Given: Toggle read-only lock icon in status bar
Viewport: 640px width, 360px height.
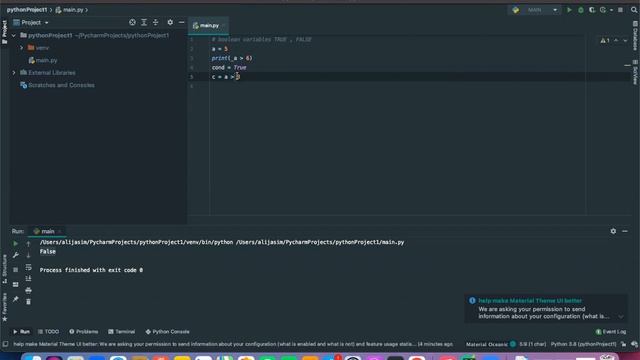Looking at the screenshot, I should coord(624,344).
